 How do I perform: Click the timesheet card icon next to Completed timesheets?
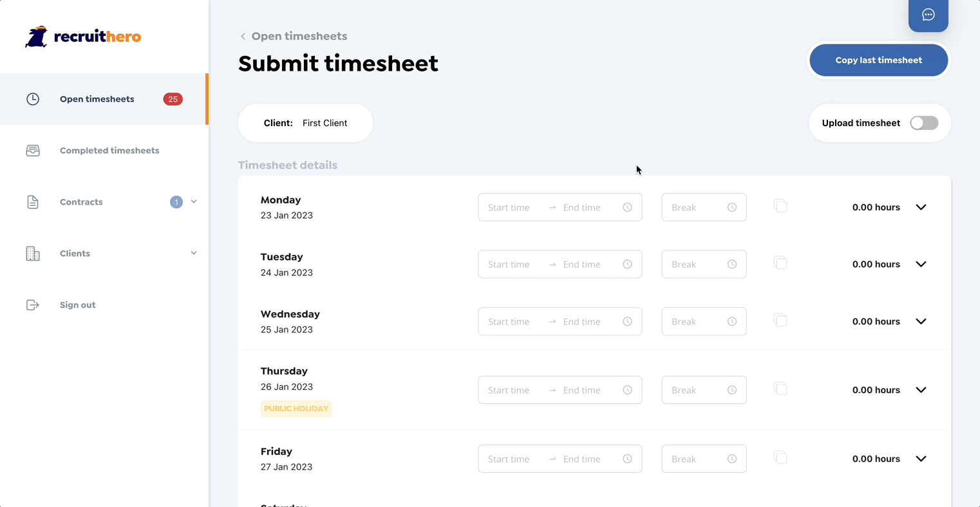point(33,150)
